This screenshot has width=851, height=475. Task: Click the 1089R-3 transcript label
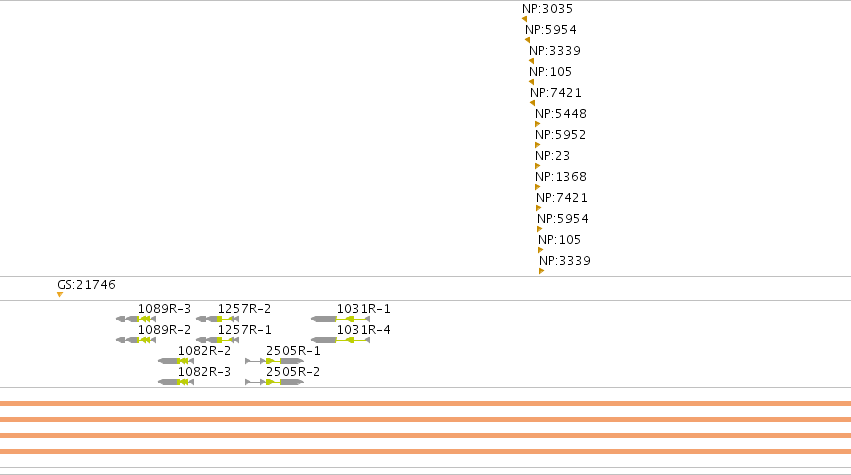click(164, 308)
